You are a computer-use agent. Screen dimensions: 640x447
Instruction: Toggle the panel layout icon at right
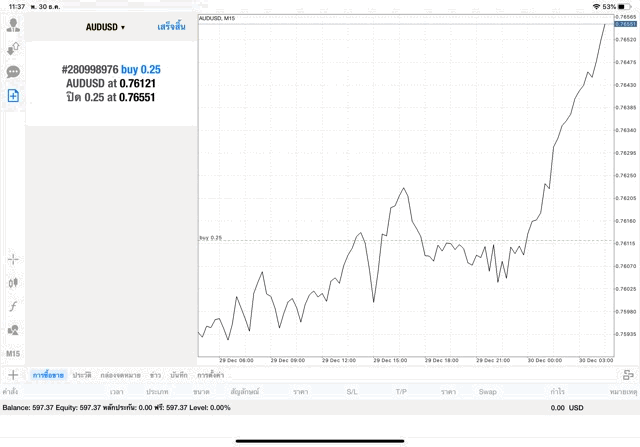click(628, 375)
